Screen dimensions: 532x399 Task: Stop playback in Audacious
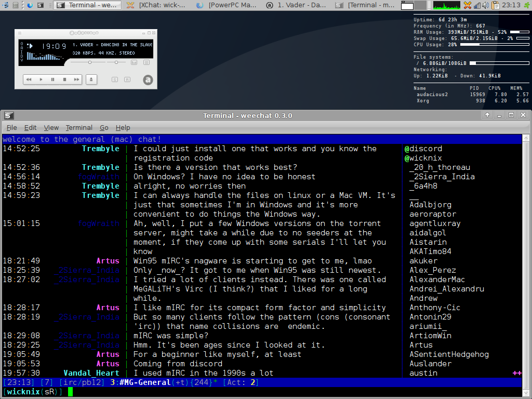[x=64, y=79]
